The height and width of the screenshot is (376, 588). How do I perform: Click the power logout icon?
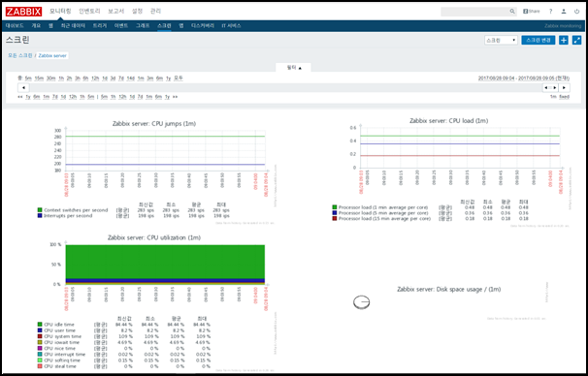point(576,12)
